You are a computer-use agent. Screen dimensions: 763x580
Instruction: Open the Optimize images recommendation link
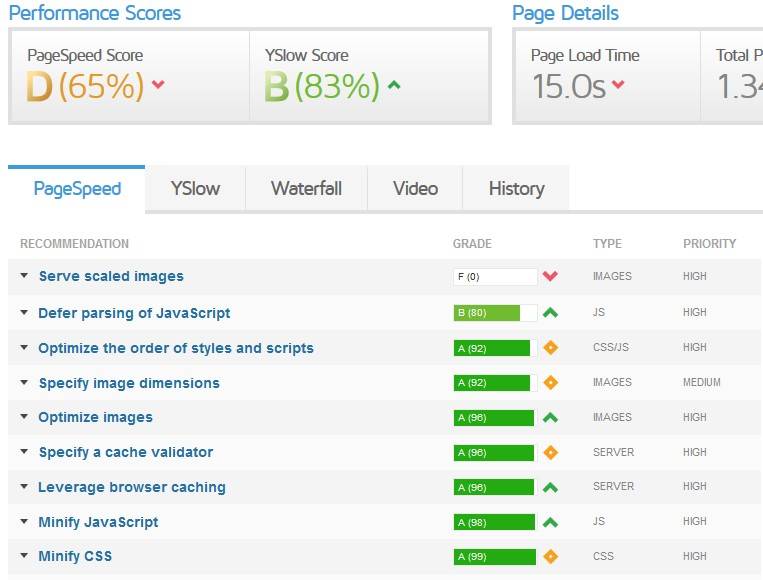[x=95, y=417]
